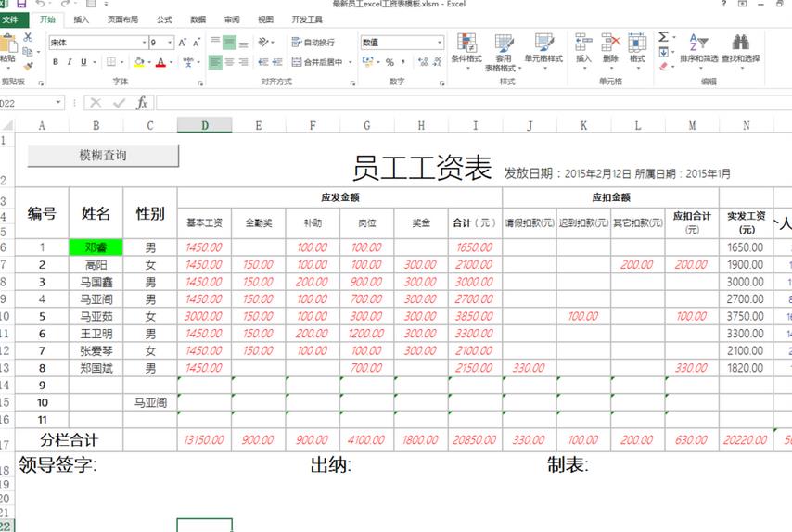Image resolution: width=792 pixels, height=532 pixels.
Task: Click the decrease indent icon
Action: [x=263, y=62]
